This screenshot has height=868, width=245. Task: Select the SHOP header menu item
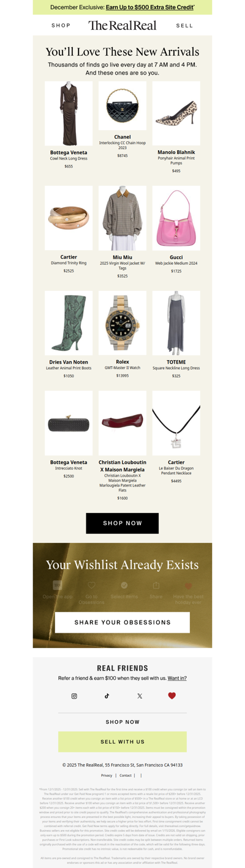[x=61, y=26]
